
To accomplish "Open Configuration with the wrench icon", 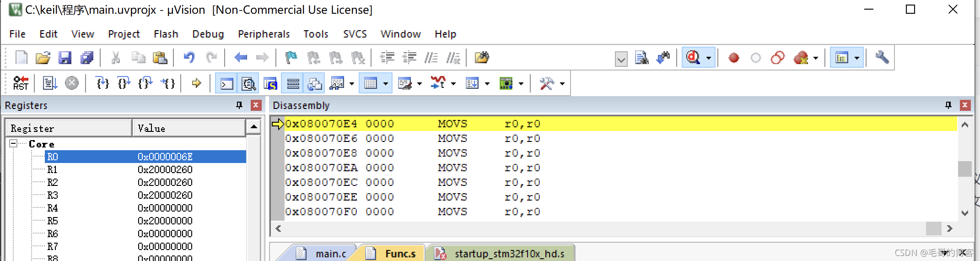I will (x=882, y=58).
